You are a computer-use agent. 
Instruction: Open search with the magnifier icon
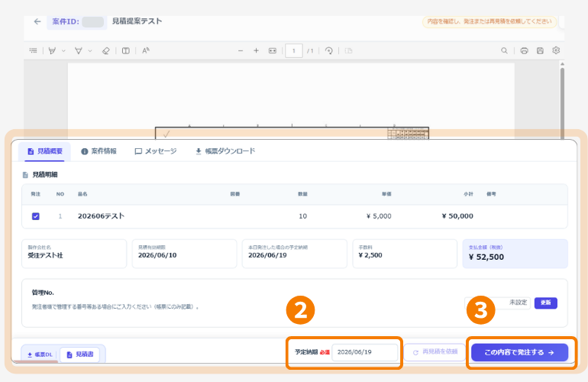(504, 50)
